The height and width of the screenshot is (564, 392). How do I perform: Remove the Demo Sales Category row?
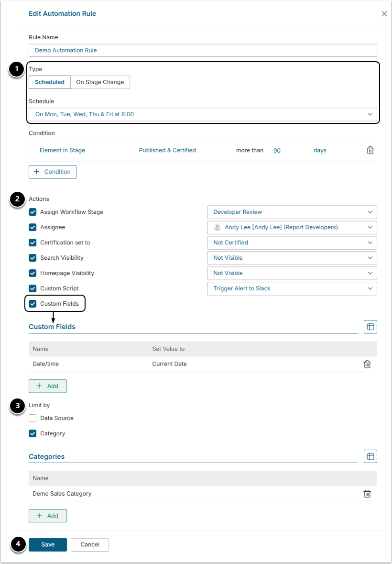(x=367, y=494)
